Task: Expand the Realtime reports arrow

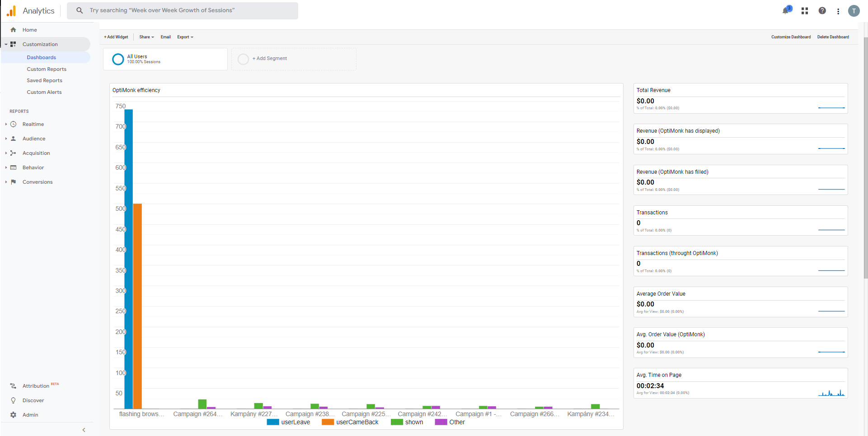Action: coord(6,124)
